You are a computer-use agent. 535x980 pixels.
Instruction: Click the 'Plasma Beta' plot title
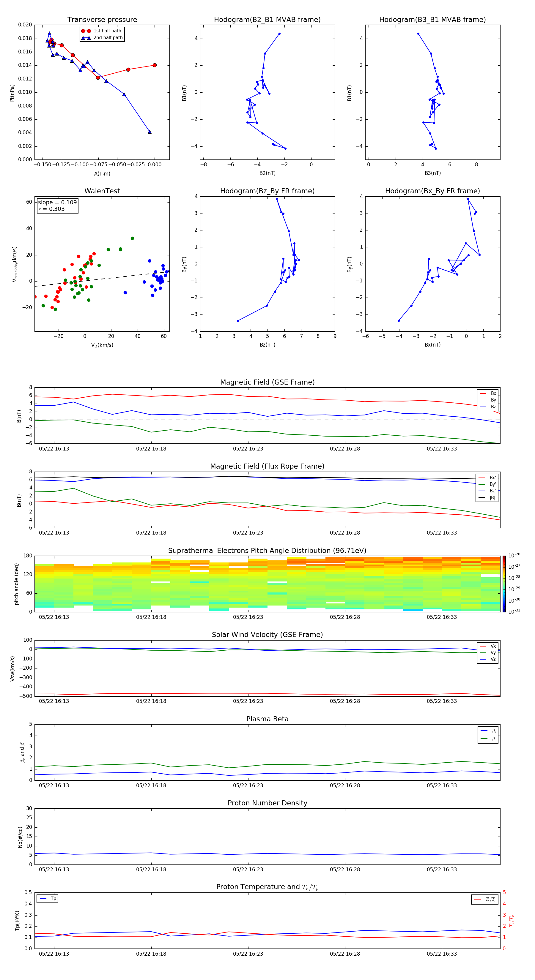267,719
